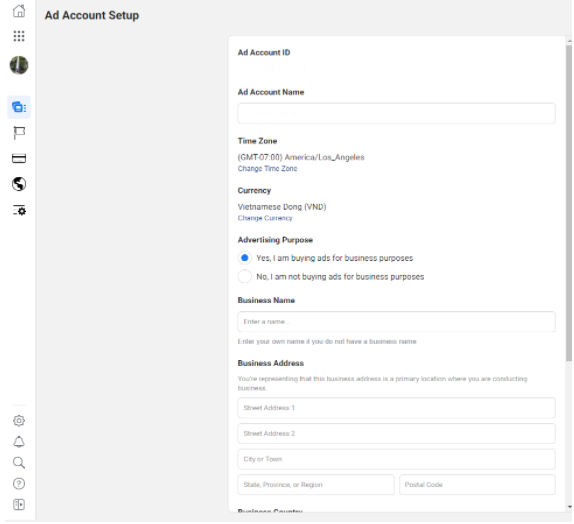Open the Settings gear at sidebar bottom

pyautogui.click(x=19, y=421)
